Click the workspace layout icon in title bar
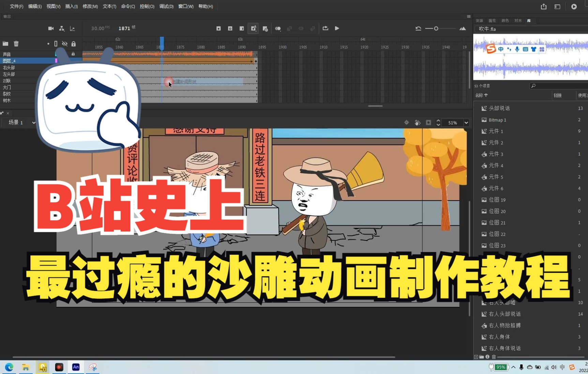Viewport: 588px width, 374px height. [557, 6]
